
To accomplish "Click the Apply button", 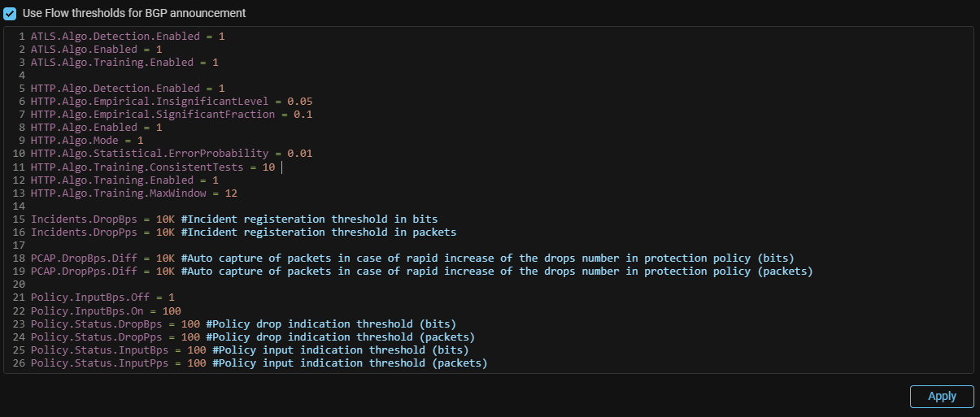I will click(941, 396).
